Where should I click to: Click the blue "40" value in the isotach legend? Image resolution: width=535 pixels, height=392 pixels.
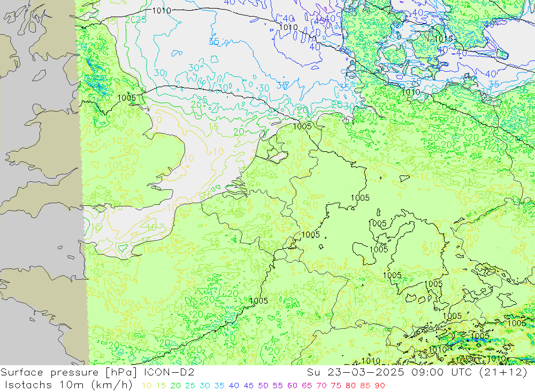pyautogui.click(x=234, y=386)
